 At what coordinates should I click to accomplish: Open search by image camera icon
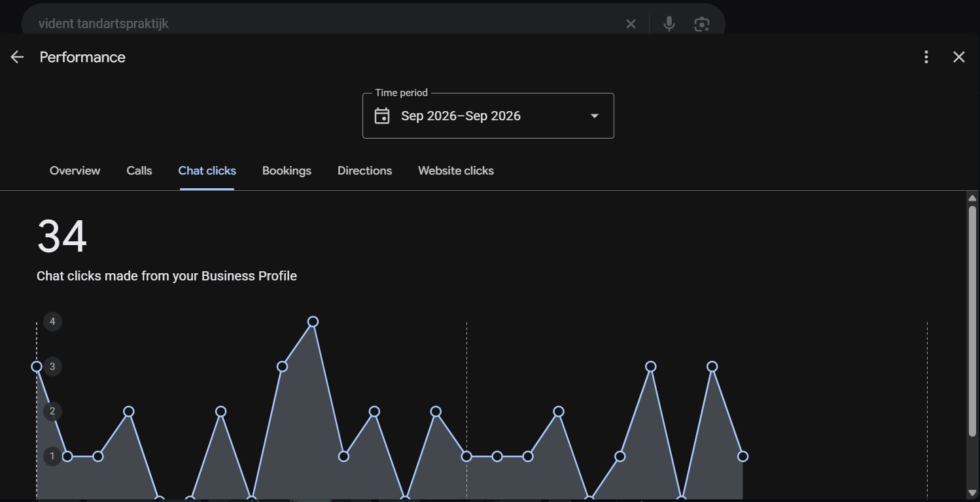[x=702, y=24]
